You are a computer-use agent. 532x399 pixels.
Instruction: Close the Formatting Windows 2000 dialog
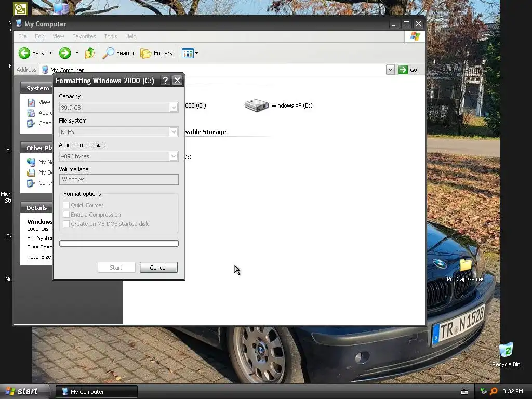[x=178, y=81]
